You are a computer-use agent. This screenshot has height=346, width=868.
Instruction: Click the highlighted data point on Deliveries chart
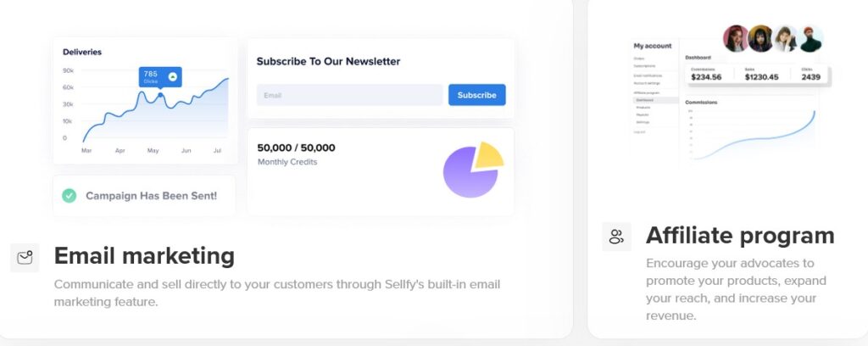pos(160,95)
